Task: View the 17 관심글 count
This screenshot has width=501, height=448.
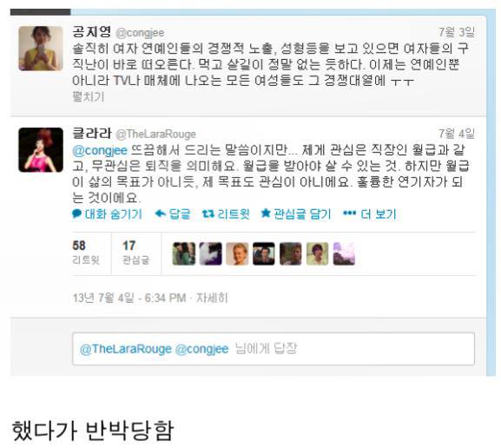Action: tap(135, 253)
